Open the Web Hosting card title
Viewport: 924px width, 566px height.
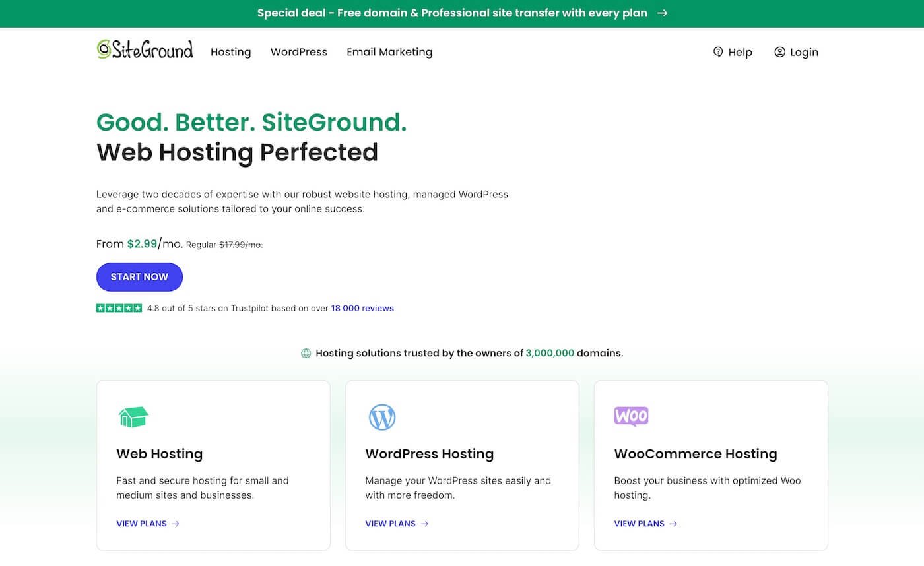160,454
